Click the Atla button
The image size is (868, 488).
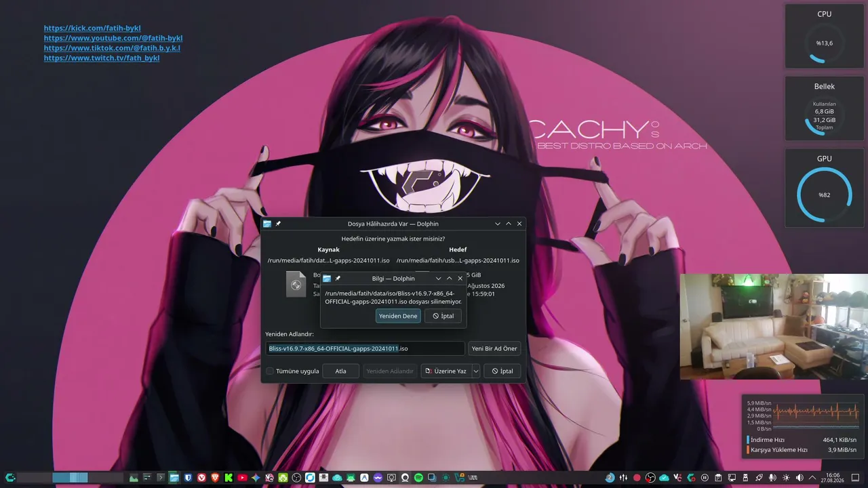point(340,371)
